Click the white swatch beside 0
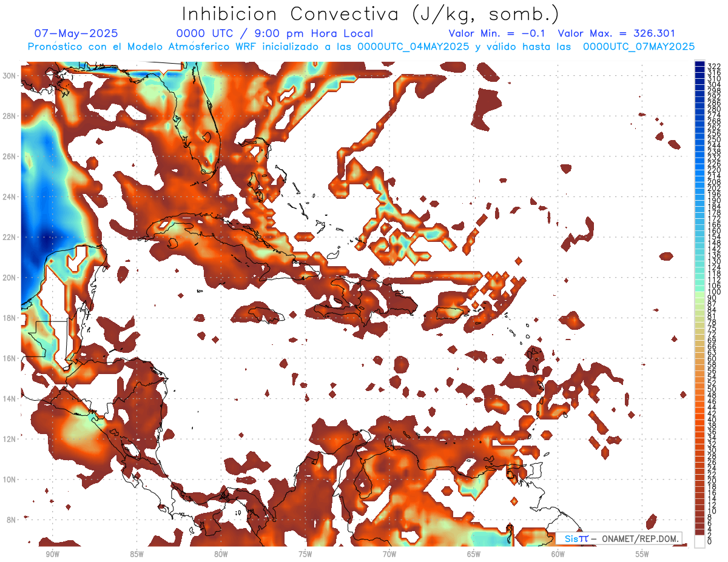728x562 pixels. point(700,542)
